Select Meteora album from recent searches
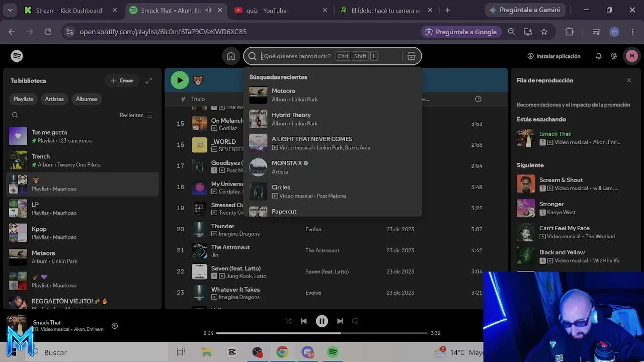 [x=333, y=95]
